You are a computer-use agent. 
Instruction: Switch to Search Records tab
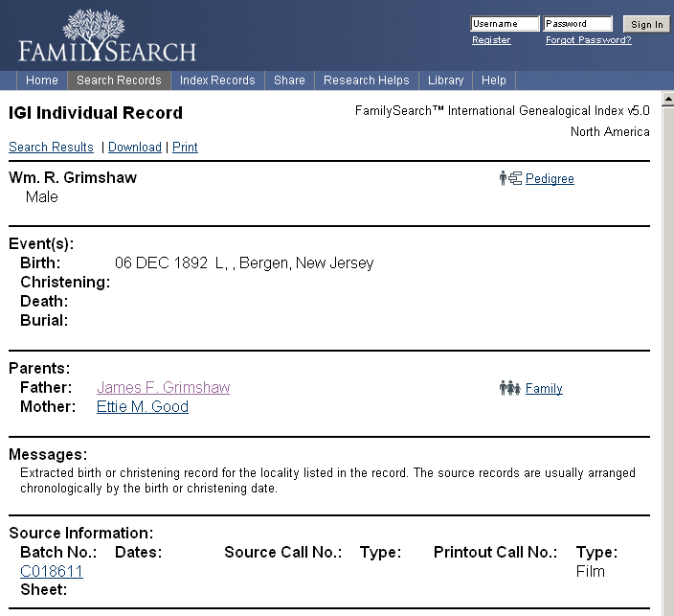(119, 80)
